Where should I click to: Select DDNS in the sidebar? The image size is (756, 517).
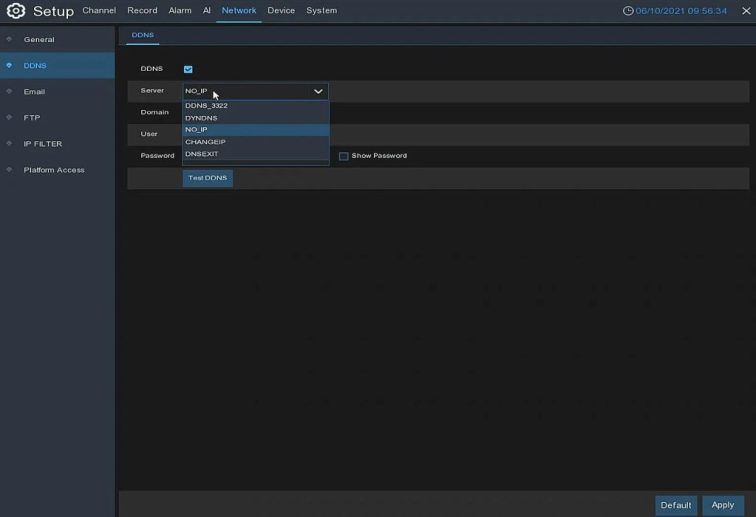tap(57, 66)
